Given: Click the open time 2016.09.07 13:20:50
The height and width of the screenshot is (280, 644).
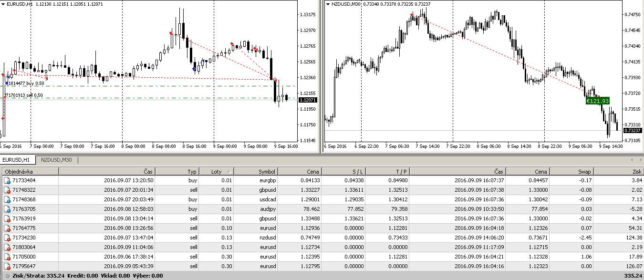Looking at the screenshot, I should click(x=128, y=181).
